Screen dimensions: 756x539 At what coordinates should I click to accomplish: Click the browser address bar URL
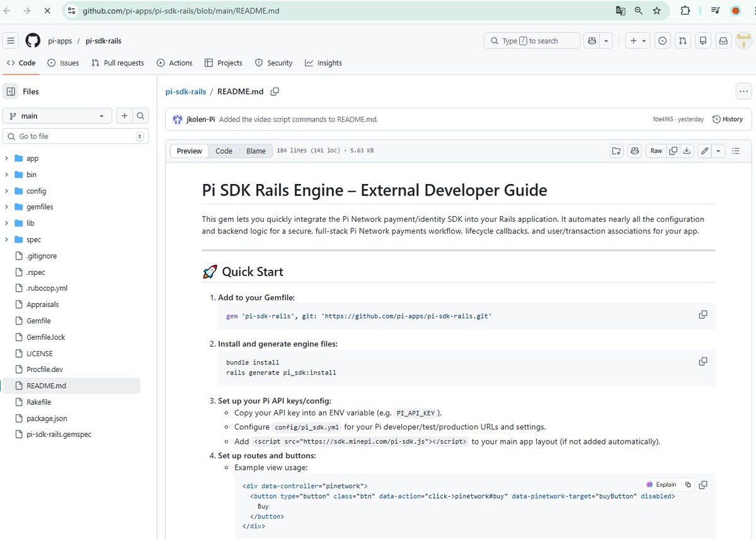pyautogui.click(x=181, y=11)
